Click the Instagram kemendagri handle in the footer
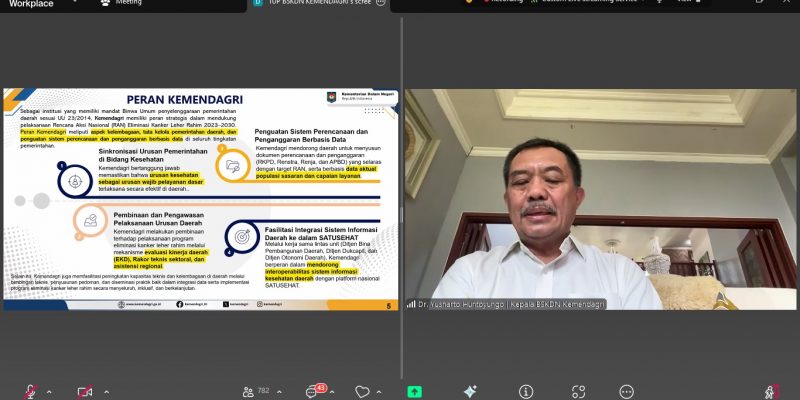This screenshot has width=800, height=400. pyautogui.click(x=269, y=305)
